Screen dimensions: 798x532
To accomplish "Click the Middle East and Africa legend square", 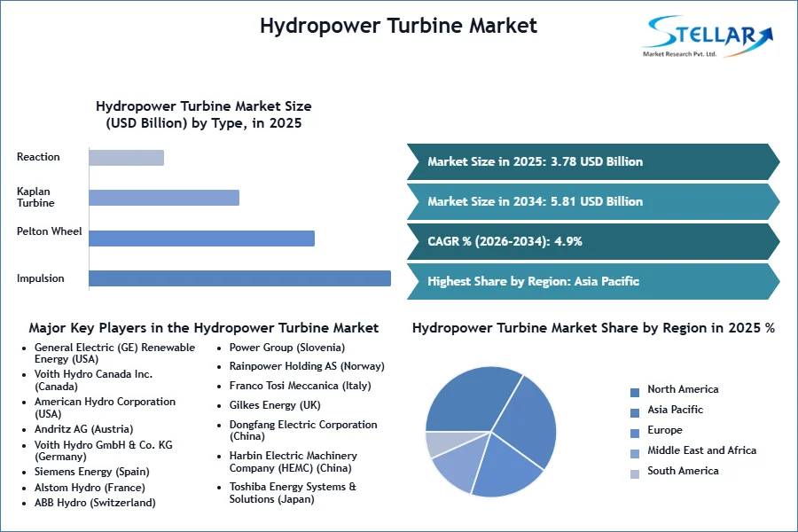I will 635,454.
